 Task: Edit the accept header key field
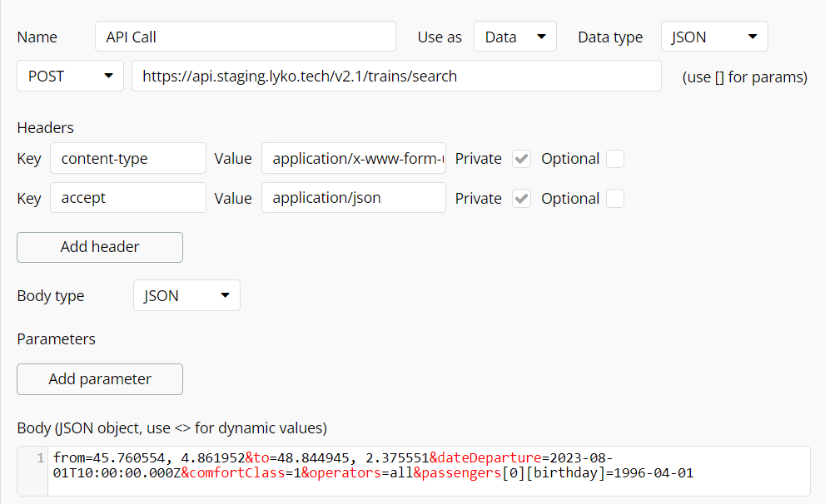[128, 198]
